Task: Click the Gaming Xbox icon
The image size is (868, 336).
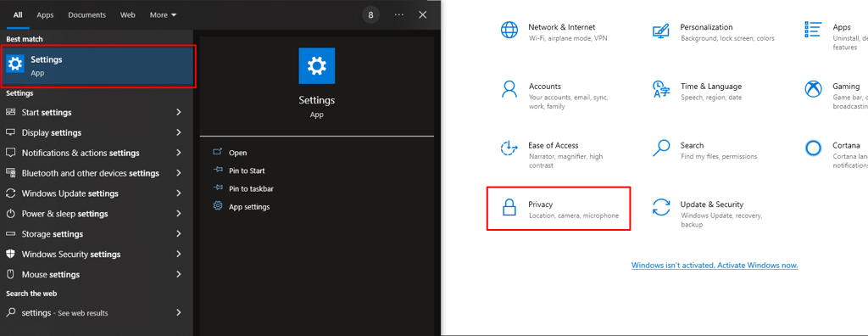Action: click(813, 89)
